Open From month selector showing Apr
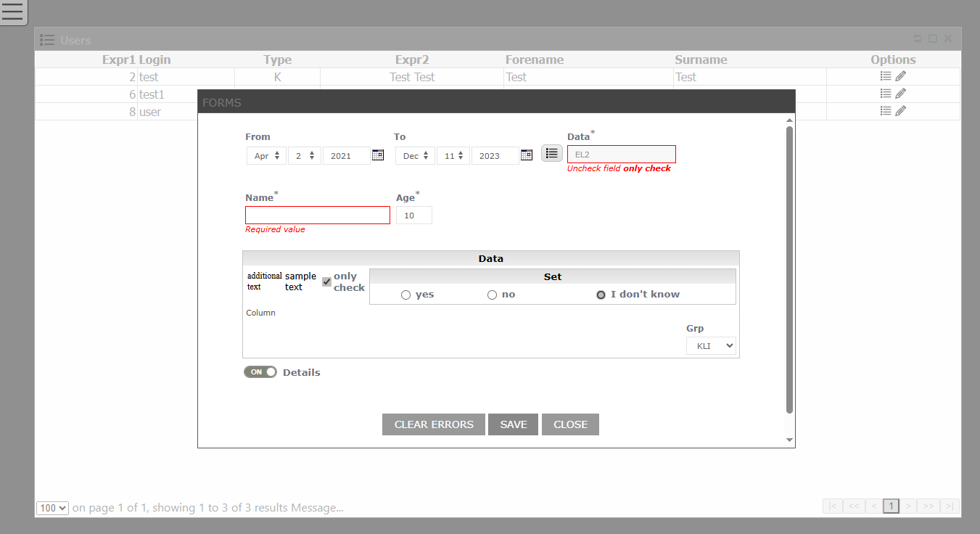Image resolution: width=980 pixels, height=534 pixels. [x=266, y=156]
